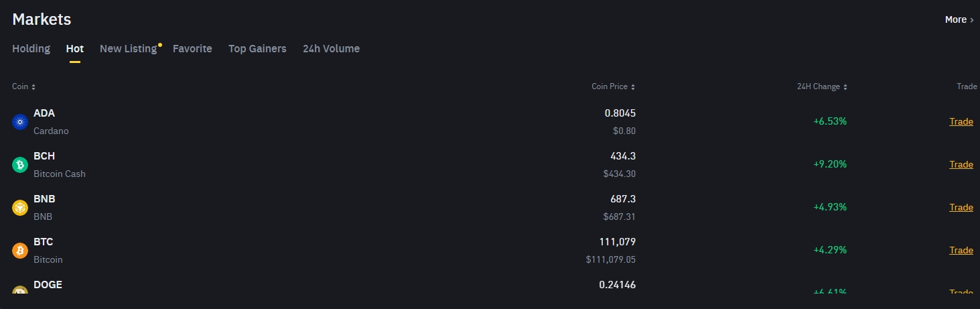The height and width of the screenshot is (309, 980).
Task: Click Trade link for BNB
Action: pyautogui.click(x=961, y=207)
